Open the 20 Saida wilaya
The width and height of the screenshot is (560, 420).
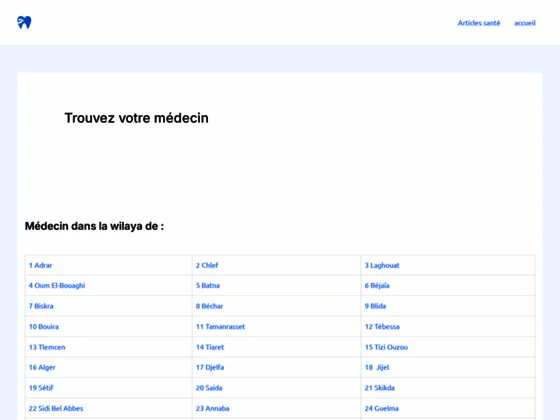[209, 388]
